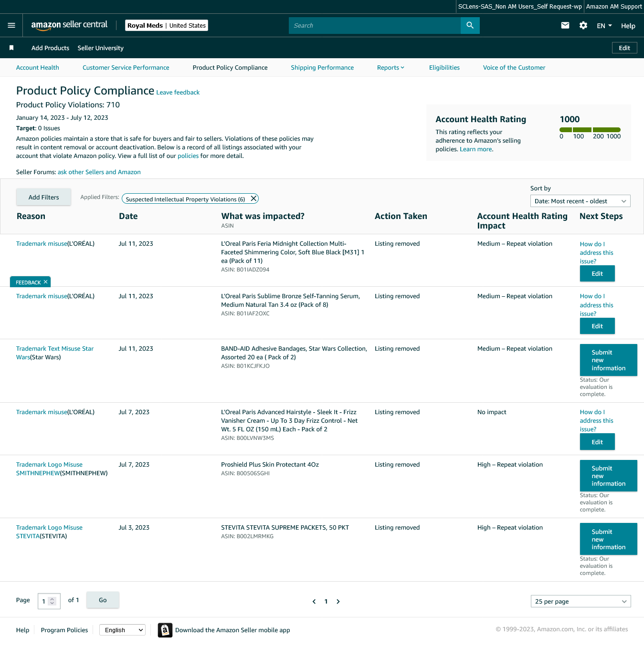
Task: Click ASIN B002LMRMKG text
Action: tap(247, 536)
